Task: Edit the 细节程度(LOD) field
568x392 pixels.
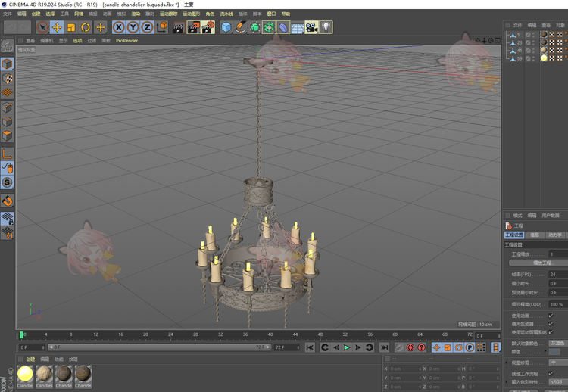Action: coord(558,304)
